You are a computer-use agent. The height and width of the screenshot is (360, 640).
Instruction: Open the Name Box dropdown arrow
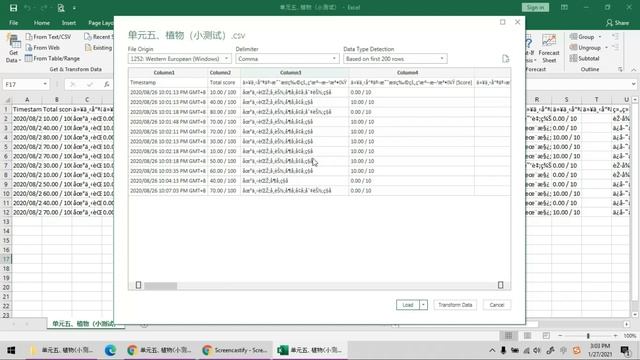(x=45, y=84)
